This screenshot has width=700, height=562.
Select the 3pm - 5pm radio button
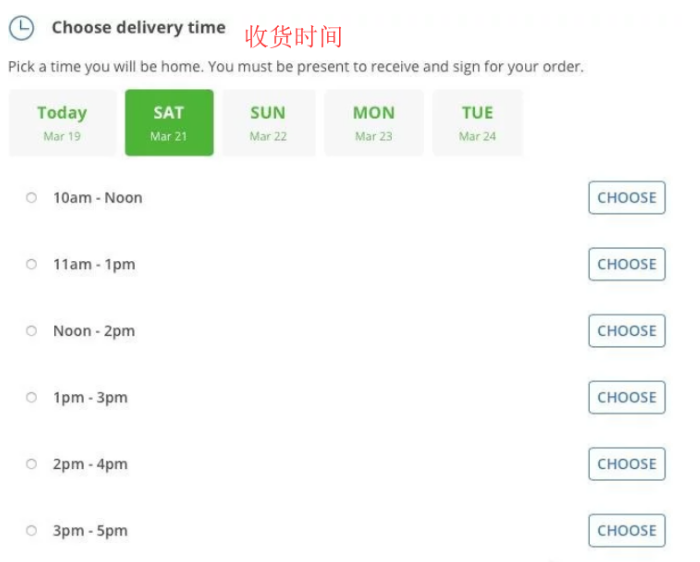point(32,531)
